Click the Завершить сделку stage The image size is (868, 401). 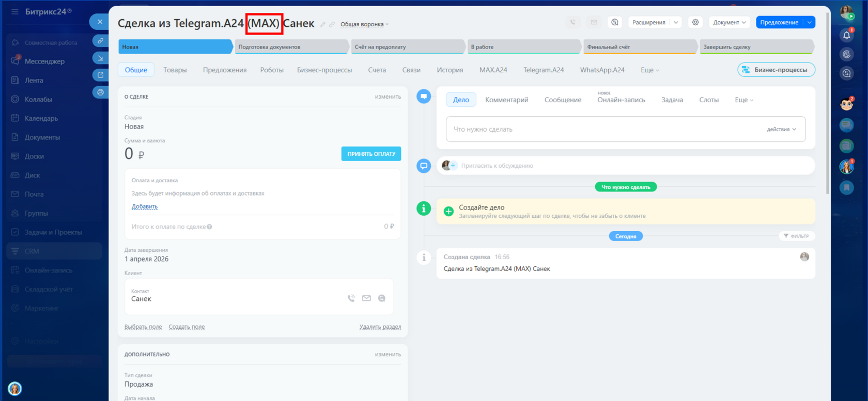coord(757,47)
